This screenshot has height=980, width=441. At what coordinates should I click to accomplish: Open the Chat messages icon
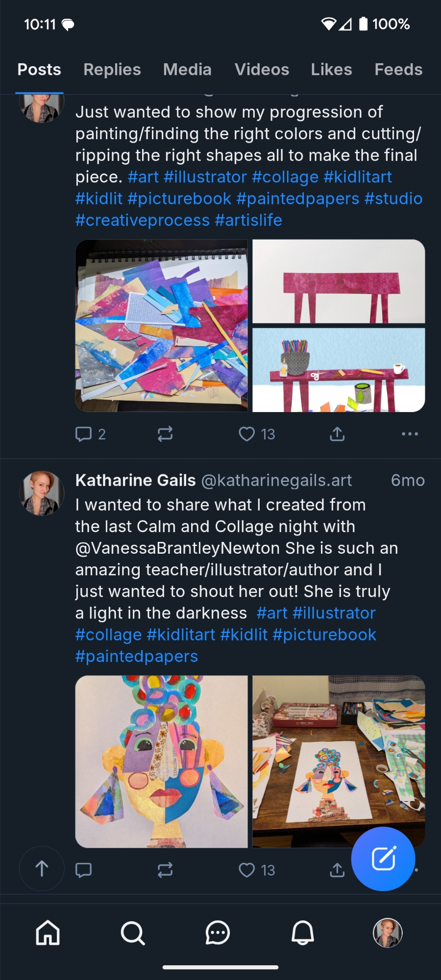(x=218, y=932)
